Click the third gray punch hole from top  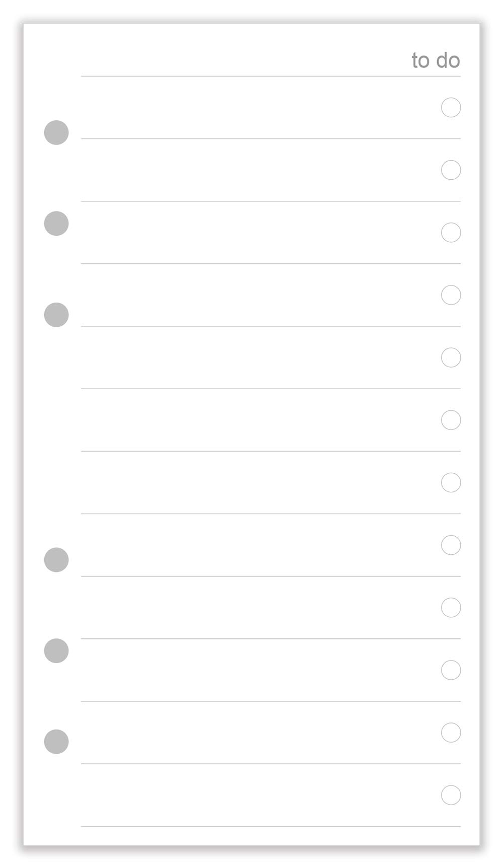point(56,315)
